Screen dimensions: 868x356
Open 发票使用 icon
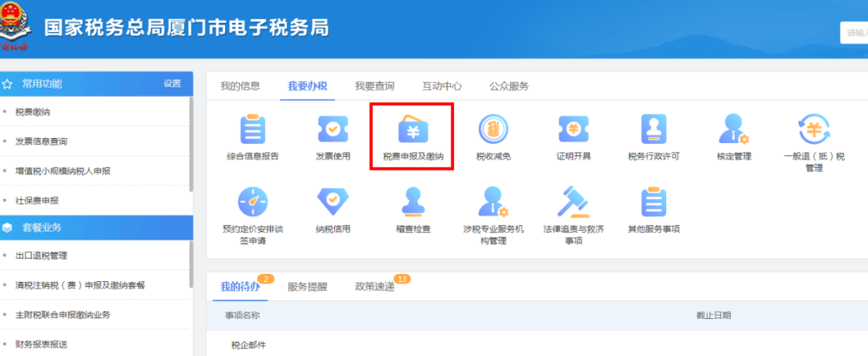pyautogui.click(x=333, y=129)
